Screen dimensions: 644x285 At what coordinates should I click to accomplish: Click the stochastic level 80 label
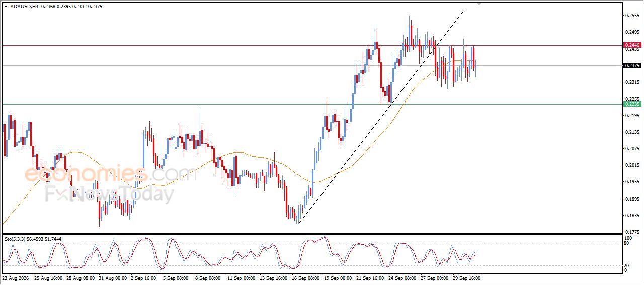[x=627, y=243]
